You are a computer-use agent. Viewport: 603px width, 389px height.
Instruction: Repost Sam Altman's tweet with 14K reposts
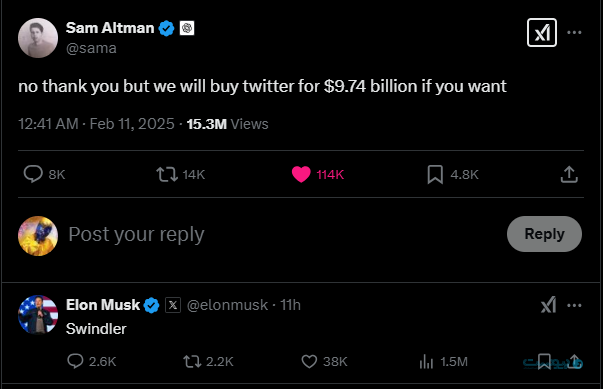(167, 174)
